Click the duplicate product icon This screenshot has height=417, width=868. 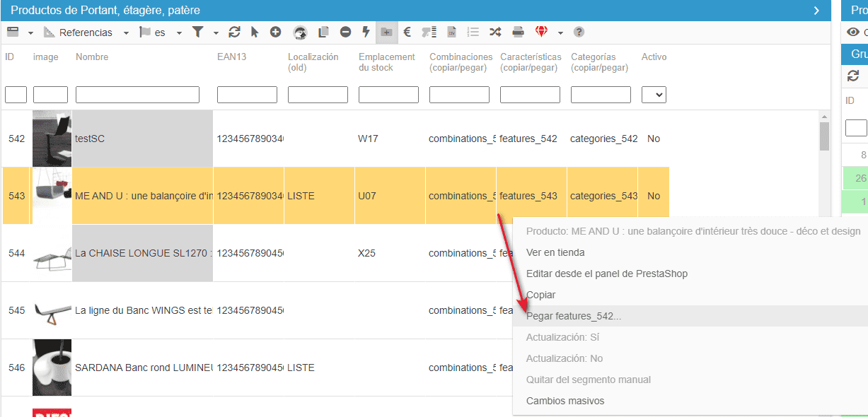(324, 32)
